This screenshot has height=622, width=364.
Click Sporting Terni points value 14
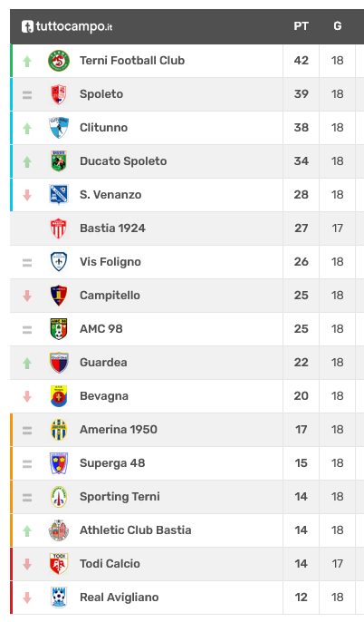click(301, 497)
